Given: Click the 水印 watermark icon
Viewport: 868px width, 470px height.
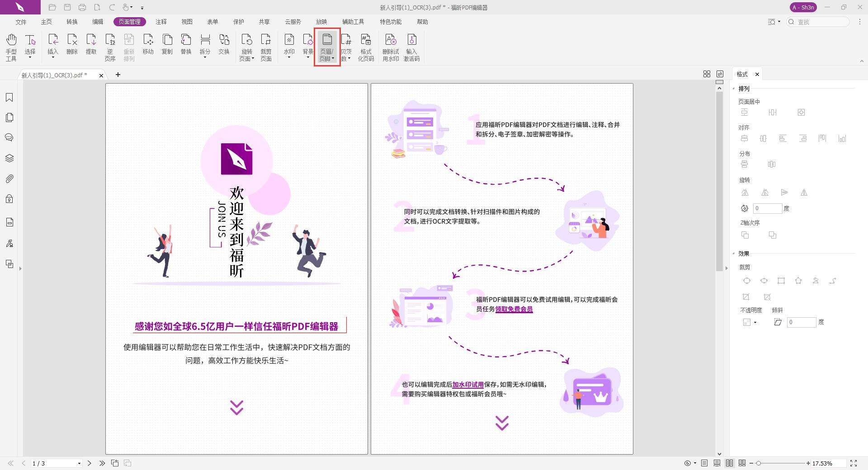Looking at the screenshot, I should click(x=289, y=45).
